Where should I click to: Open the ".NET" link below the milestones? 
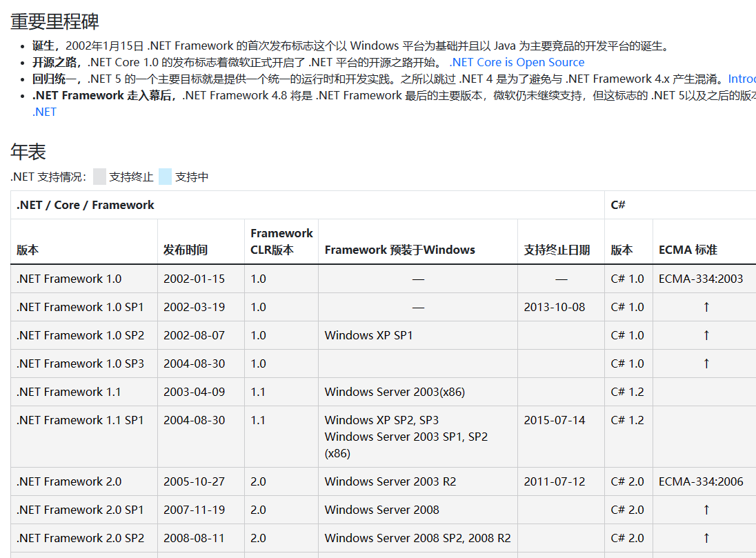click(x=45, y=112)
